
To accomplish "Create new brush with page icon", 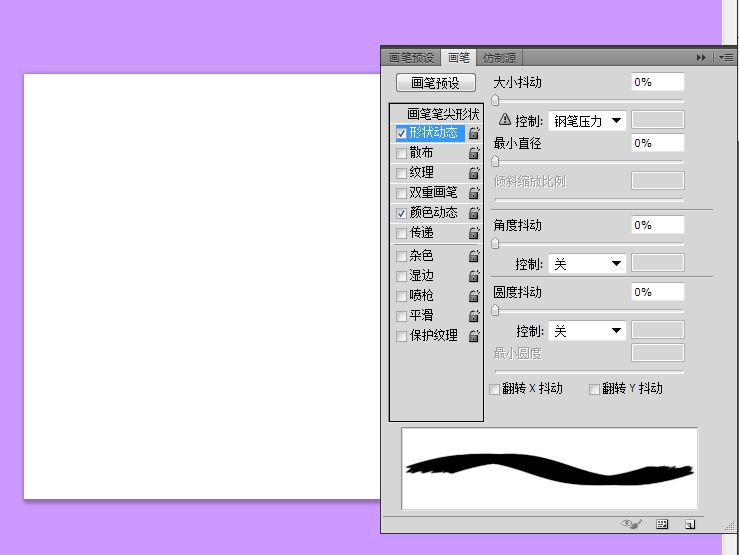I will 690,524.
